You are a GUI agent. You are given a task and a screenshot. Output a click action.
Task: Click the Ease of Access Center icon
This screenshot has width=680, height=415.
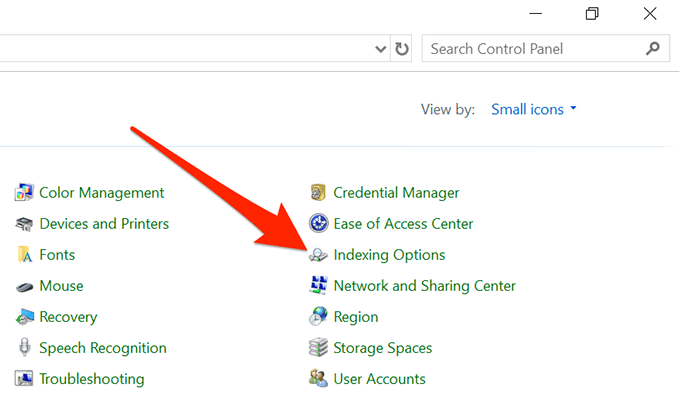319,224
